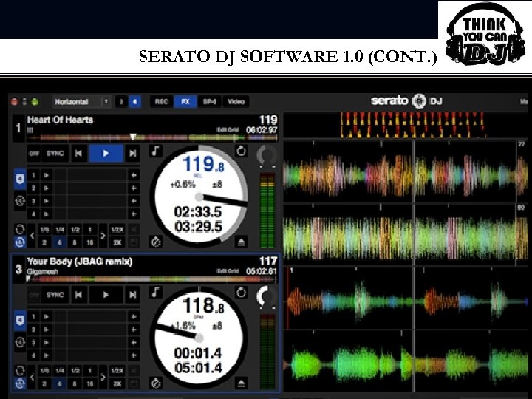This screenshot has width=532, height=399.
Task: Open saved loops tab on deck 3
Action: click(20, 342)
